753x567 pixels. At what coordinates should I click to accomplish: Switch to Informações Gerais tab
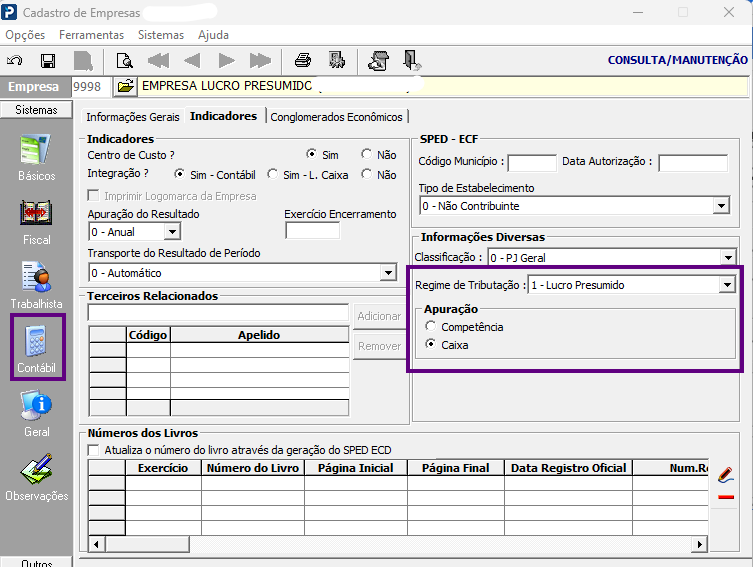[x=133, y=117]
